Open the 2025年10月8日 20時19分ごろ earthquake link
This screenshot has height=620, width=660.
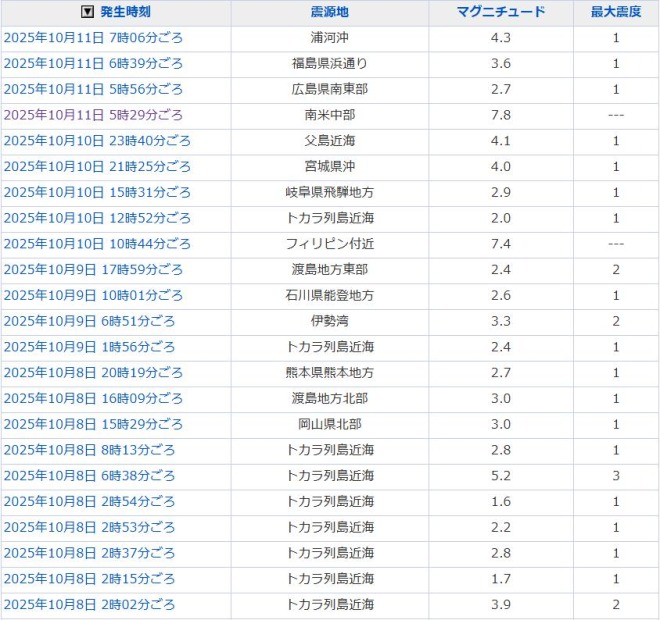[94, 373]
